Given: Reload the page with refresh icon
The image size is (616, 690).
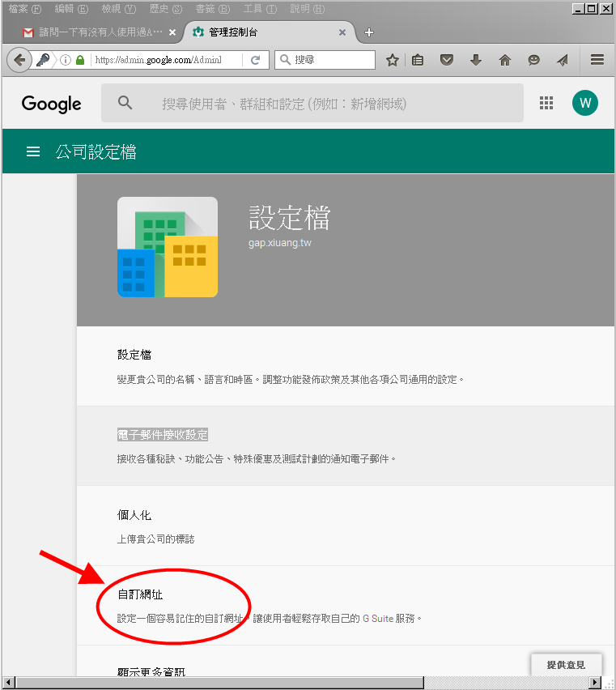Looking at the screenshot, I should 256,60.
